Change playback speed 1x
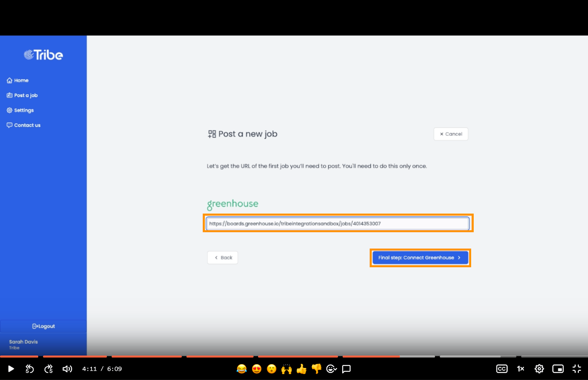 click(520, 369)
